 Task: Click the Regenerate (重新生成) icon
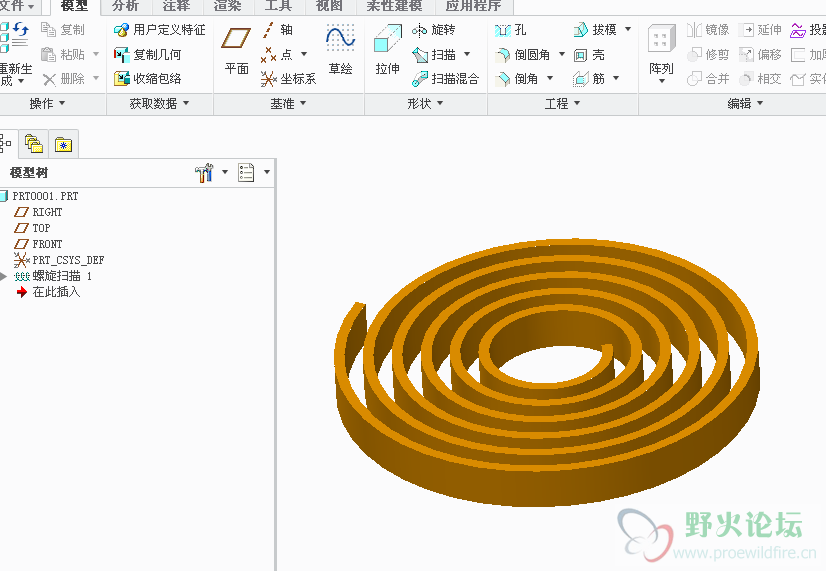pos(14,37)
